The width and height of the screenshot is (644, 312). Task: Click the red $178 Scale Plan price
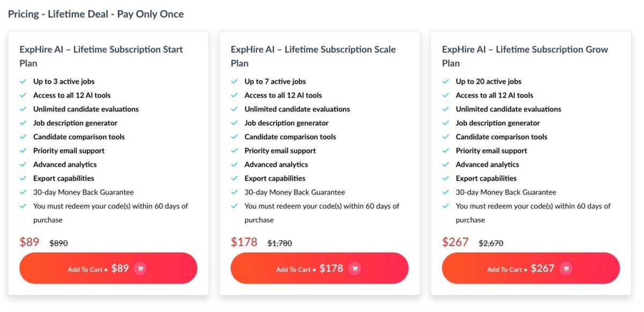point(244,242)
